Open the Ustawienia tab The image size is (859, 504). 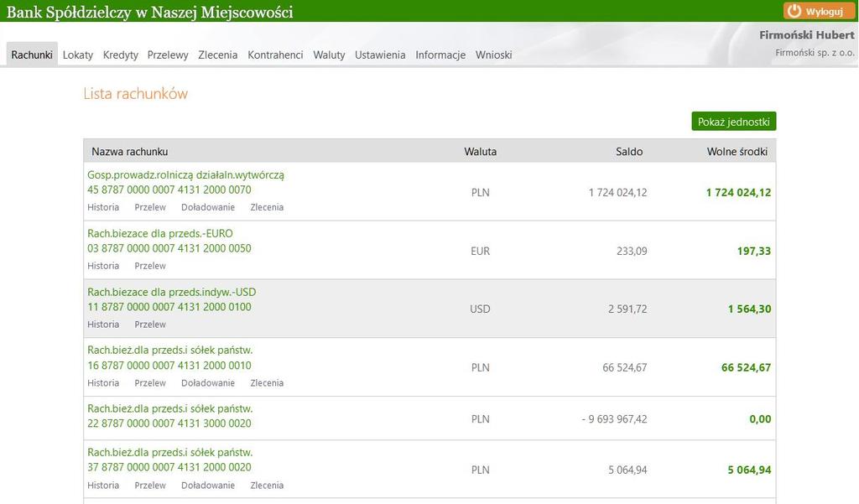click(x=380, y=55)
